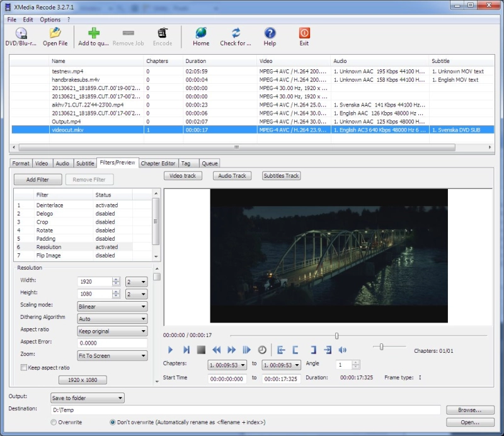504x436 pixels.
Task: Set the start marker bracket
Action: click(x=295, y=350)
